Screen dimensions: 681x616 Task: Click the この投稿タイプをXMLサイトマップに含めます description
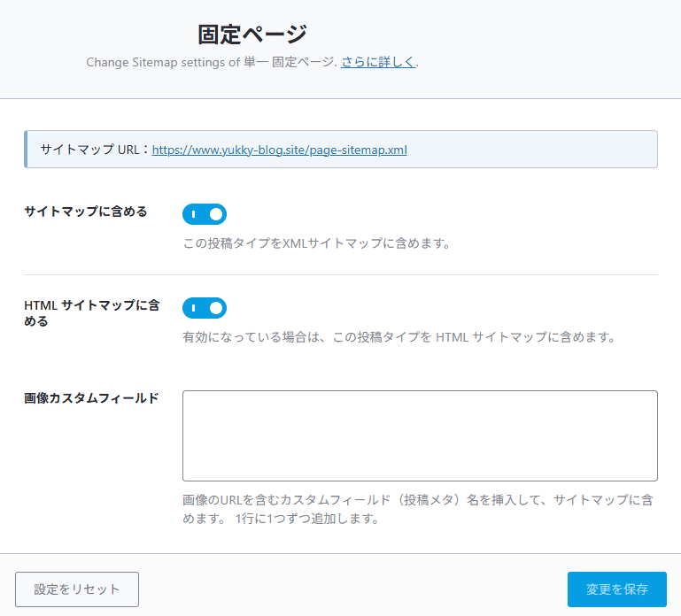click(317, 243)
